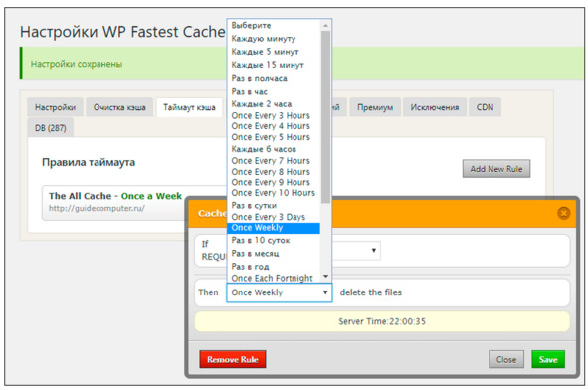This screenshot has height=390, width=588.
Task: Click the dropdown list scrollbar thumb
Action: click(325, 117)
